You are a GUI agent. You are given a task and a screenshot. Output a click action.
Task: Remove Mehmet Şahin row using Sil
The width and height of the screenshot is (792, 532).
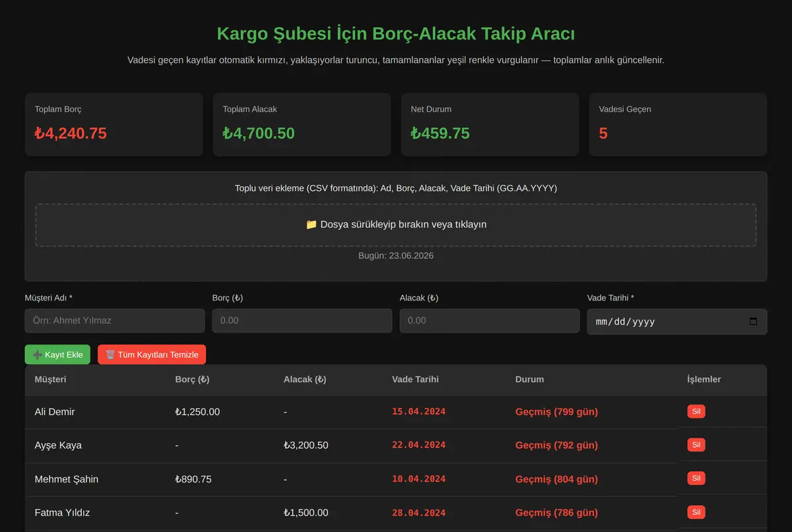coord(696,479)
